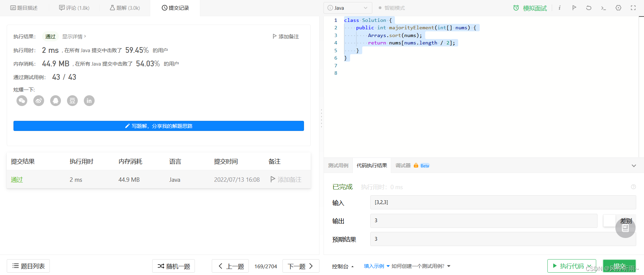Select the 提交记录 tab

pyautogui.click(x=175, y=8)
